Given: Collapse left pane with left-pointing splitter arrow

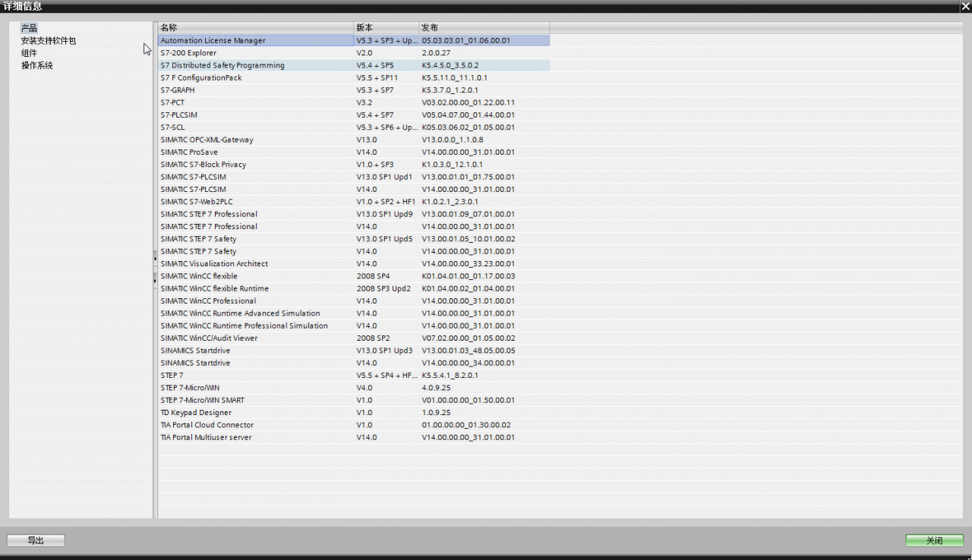Looking at the screenshot, I should 155,259.
